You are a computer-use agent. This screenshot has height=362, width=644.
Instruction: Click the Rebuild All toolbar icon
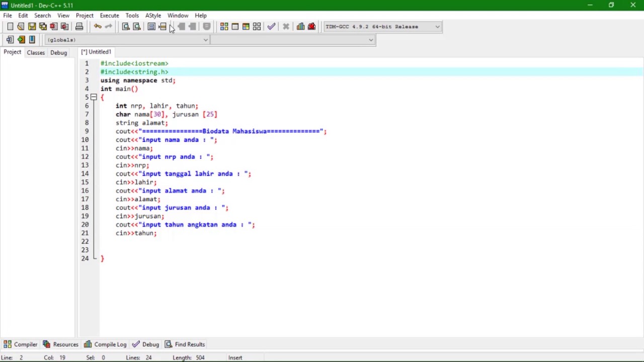coord(257,27)
